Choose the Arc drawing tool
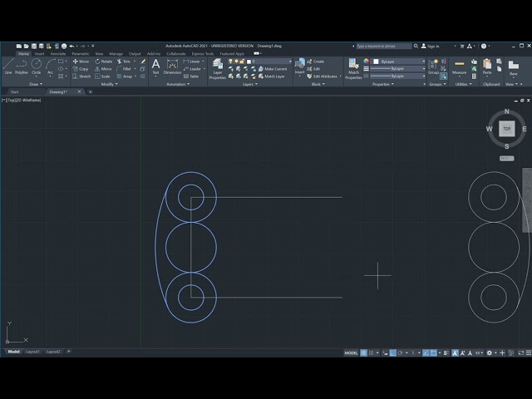Viewport: 532px width, 399px height. (x=50, y=66)
